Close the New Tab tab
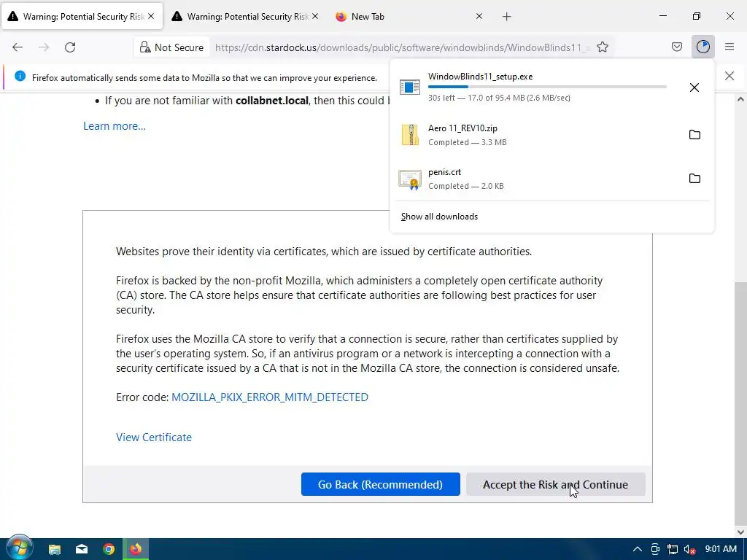 tap(479, 16)
